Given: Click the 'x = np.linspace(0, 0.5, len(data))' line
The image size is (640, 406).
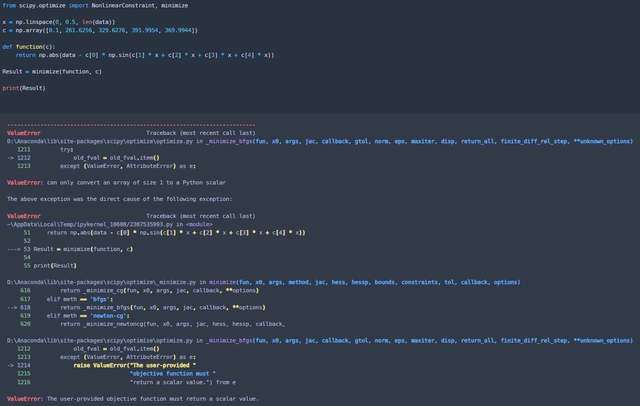Looking at the screenshot, I should tap(59, 22).
